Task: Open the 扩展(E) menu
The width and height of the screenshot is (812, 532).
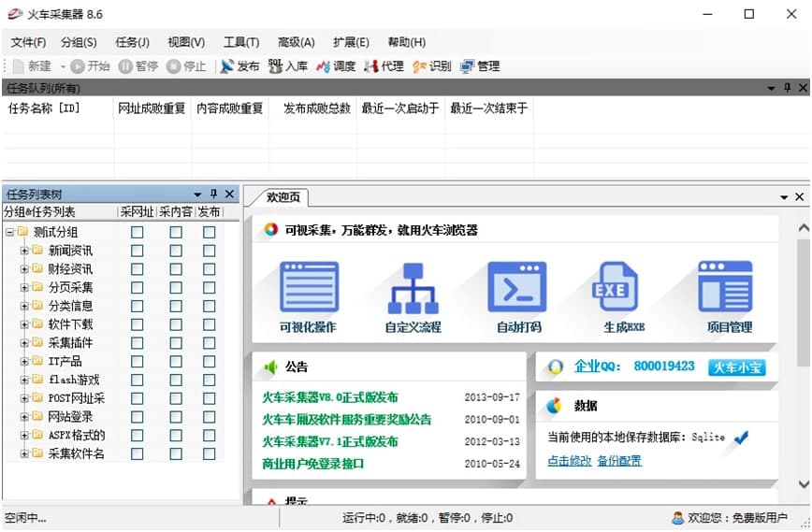Action: point(351,42)
